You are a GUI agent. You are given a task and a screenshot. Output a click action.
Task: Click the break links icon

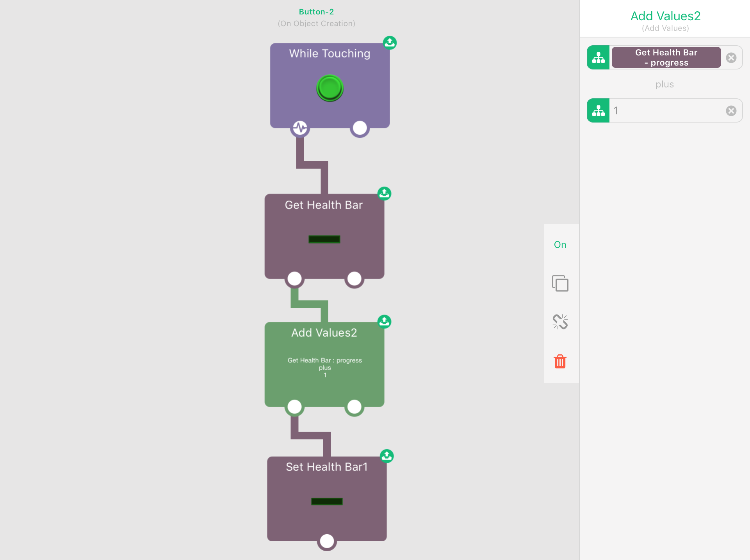point(560,322)
